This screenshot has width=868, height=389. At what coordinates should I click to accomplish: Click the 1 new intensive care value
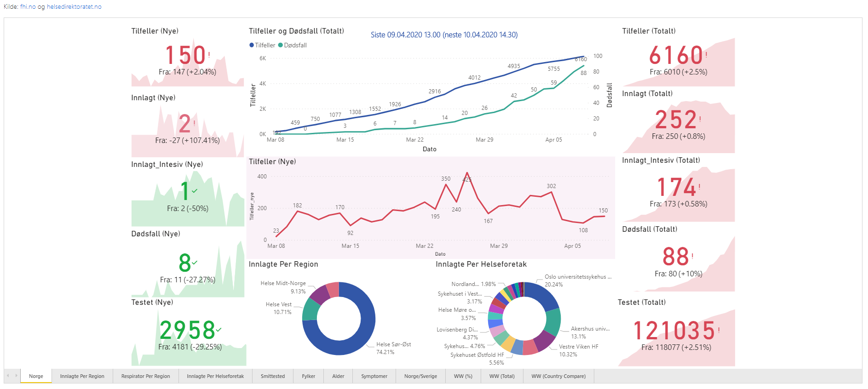point(185,191)
